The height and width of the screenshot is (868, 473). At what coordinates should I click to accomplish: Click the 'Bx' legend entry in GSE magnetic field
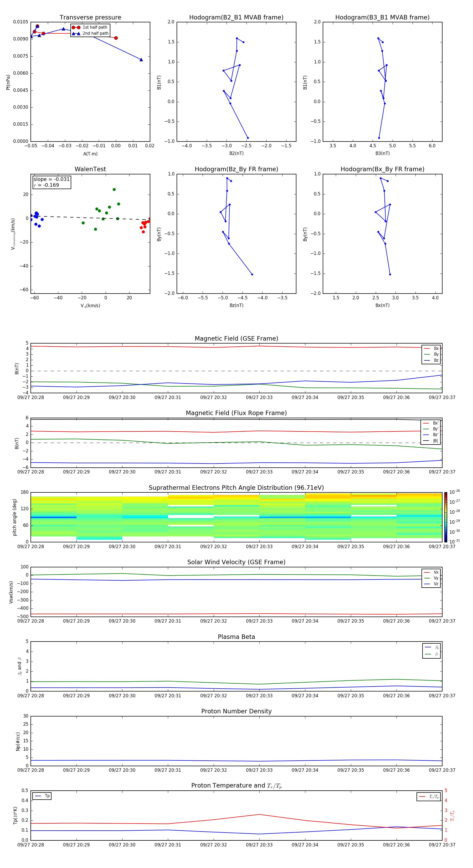click(x=431, y=349)
